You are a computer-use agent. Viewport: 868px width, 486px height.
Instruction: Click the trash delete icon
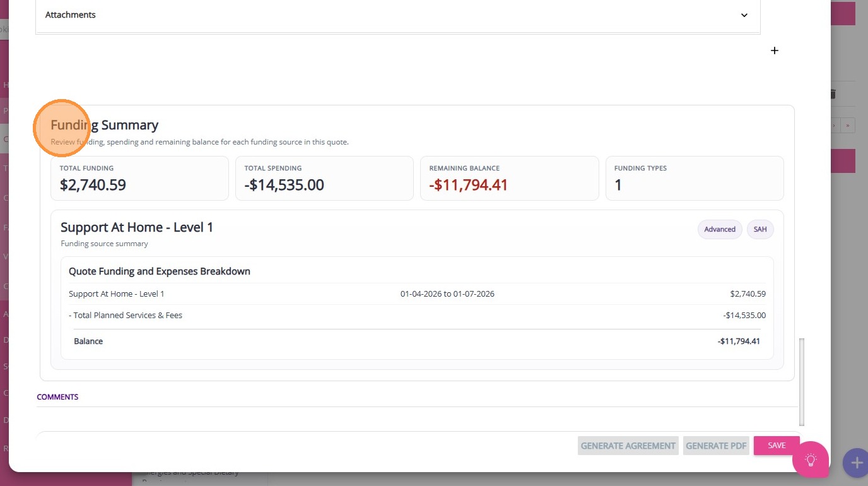(833, 94)
